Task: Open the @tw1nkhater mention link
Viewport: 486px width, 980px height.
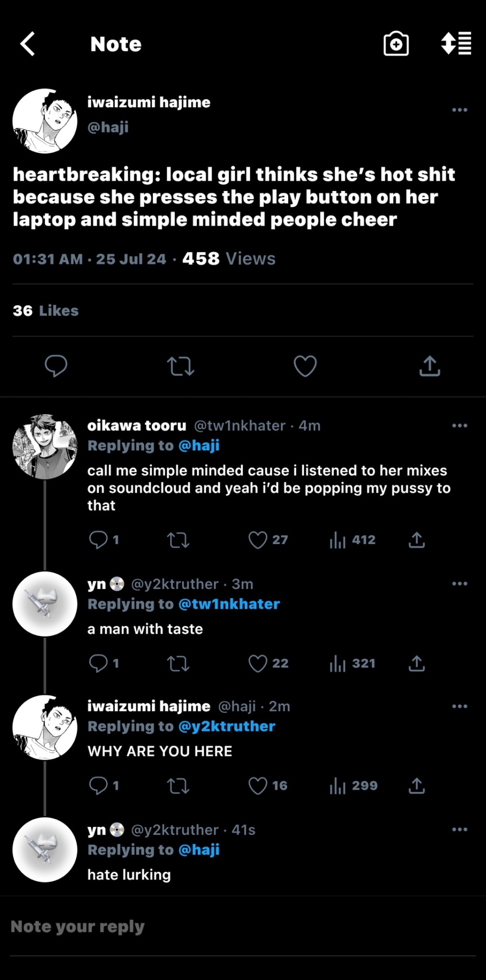Action: click(x=229, y=604)
